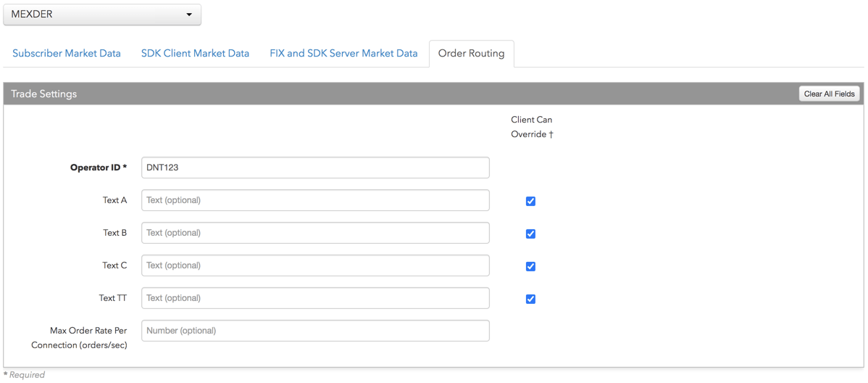Open FIX and SDK Server Market Data tab
The width and height of the screenshot is (868, 383).
pyautogui.click(x=343, y=54)
